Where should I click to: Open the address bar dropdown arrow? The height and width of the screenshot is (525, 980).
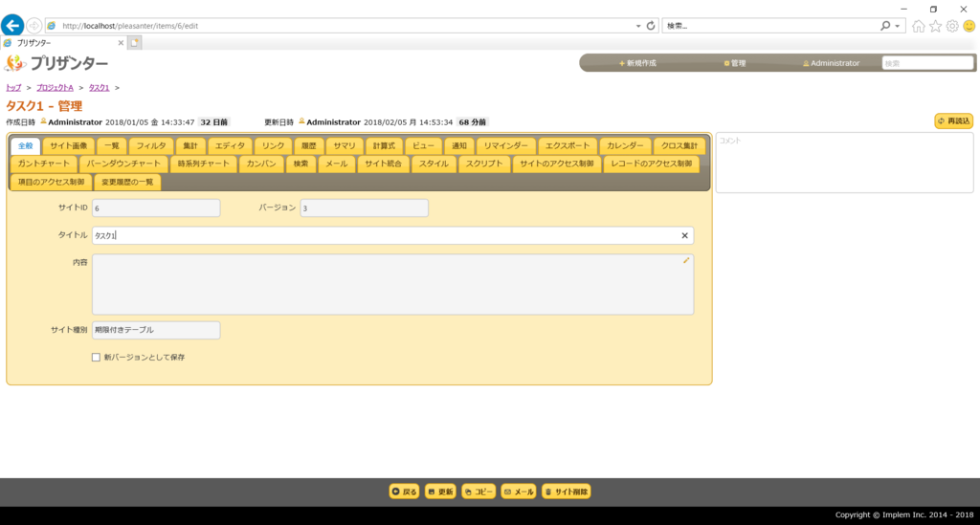click(x=638, y=26)
